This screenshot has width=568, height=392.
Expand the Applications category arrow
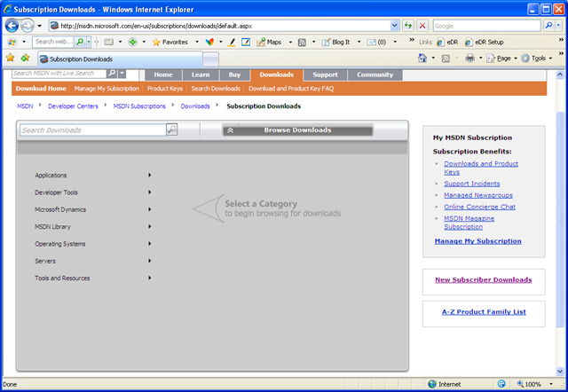[150, 175]
